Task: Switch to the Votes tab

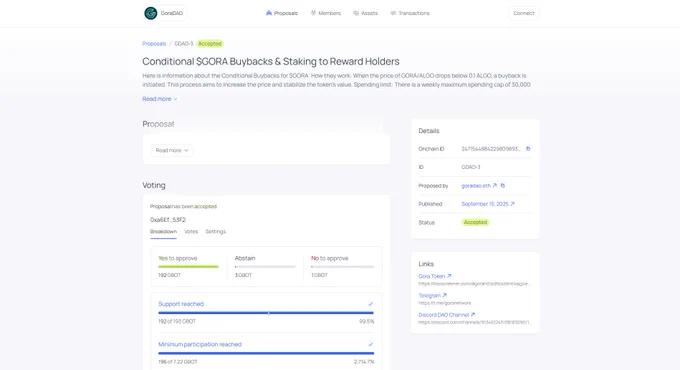Action: pos(191,232)
